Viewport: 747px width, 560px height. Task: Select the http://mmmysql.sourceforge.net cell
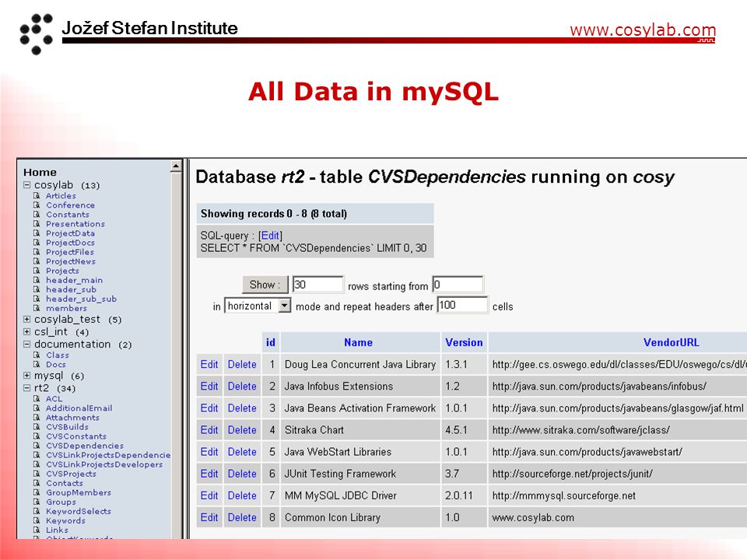[x=617, y=495]
